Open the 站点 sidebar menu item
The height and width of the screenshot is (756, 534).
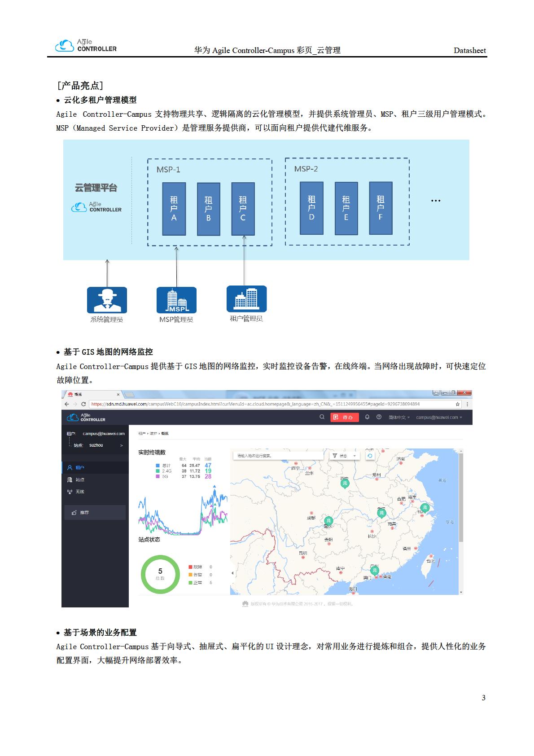click(x=95, y=479)
